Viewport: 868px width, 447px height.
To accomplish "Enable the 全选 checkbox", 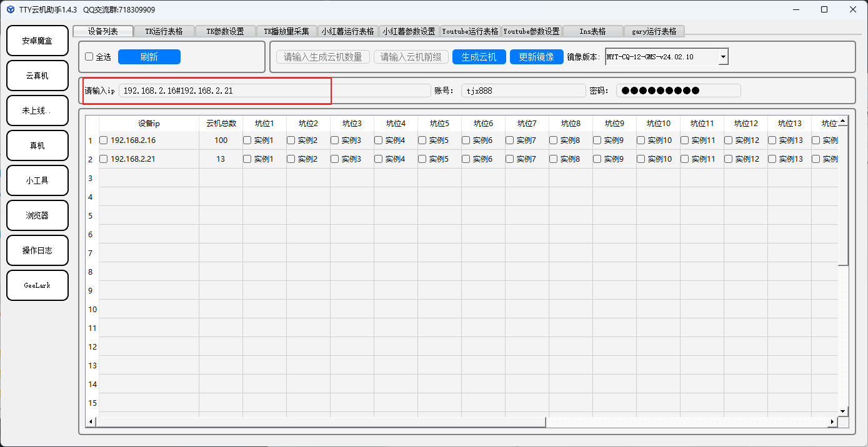I will pyautogui.click(x=89, y=57).
